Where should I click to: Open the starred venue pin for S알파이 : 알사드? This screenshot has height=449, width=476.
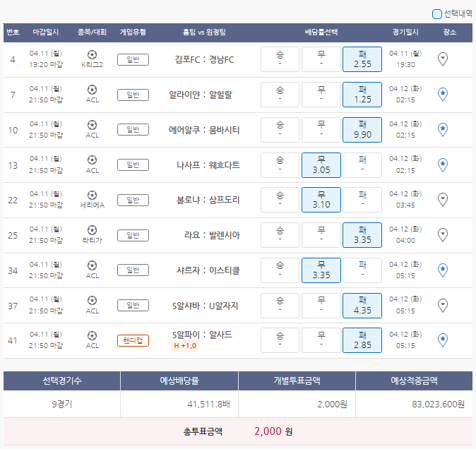(443, 340)
